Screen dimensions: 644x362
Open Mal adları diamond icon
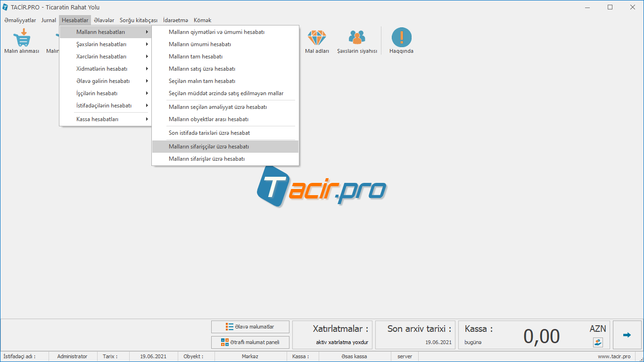(317, 38)
